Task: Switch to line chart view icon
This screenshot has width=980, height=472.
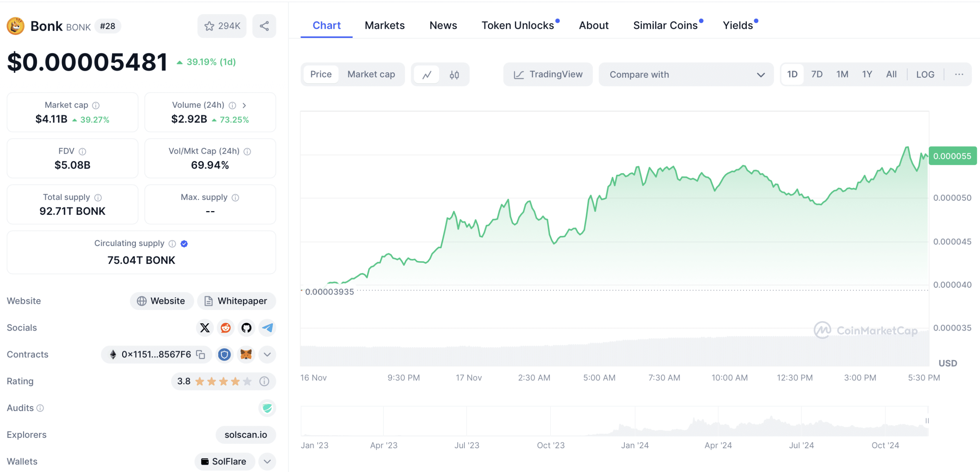Action: pos(427,75)
